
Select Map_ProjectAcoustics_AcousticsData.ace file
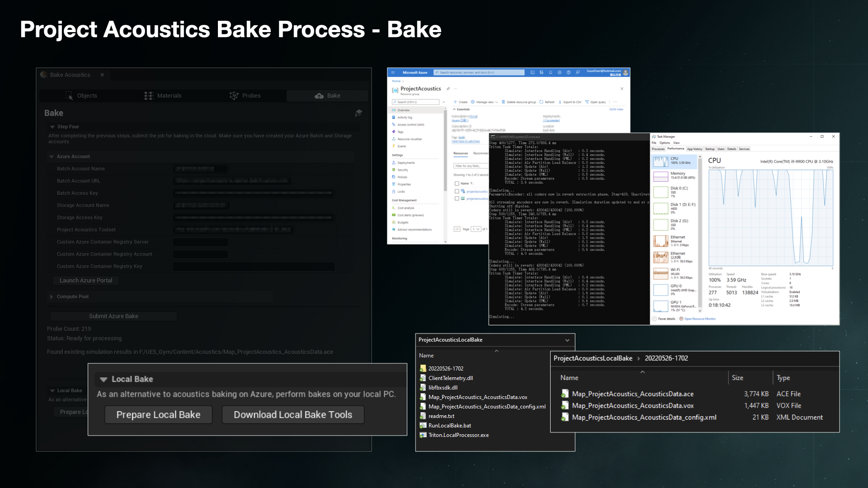627,394
